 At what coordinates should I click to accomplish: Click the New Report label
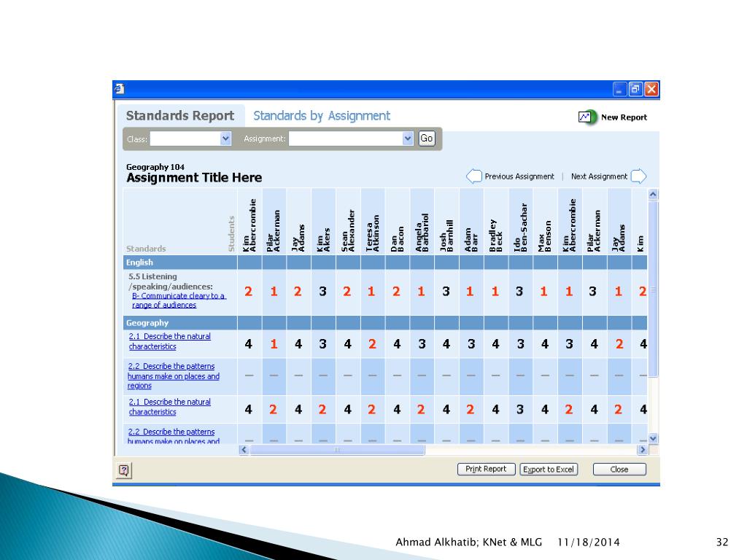pos(624,117)
